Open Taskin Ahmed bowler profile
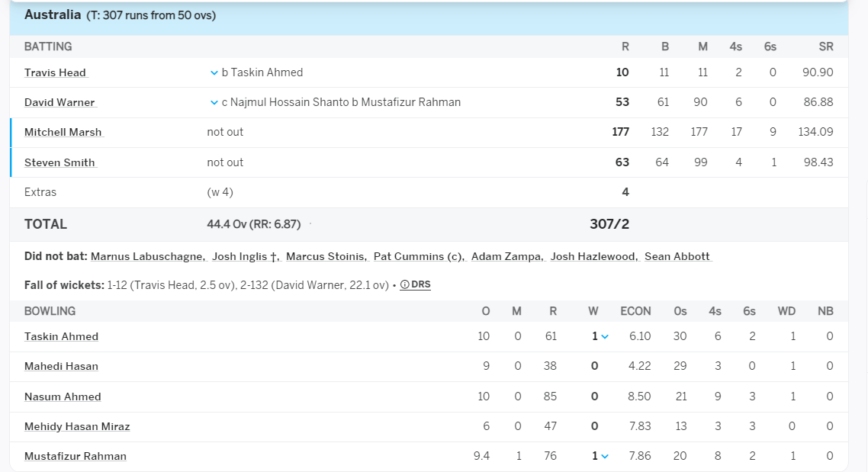This screenshot has height=472, width=868. [62, 336]
